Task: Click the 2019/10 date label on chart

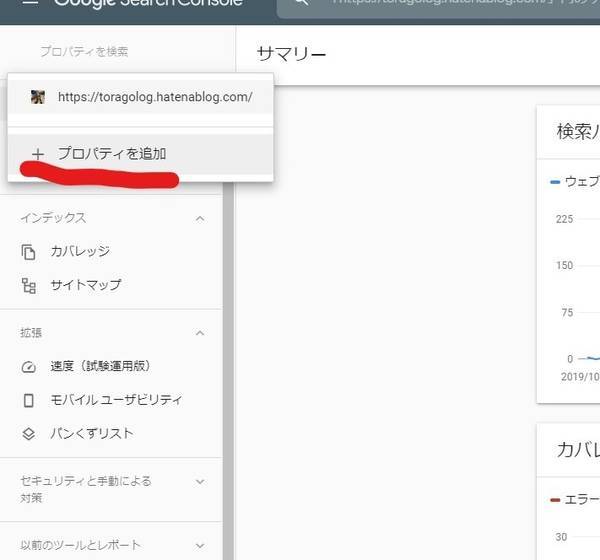Action: click(580, 377)
